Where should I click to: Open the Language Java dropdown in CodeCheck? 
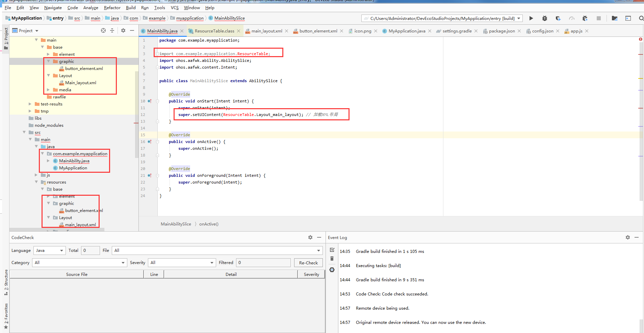[49, 251]
